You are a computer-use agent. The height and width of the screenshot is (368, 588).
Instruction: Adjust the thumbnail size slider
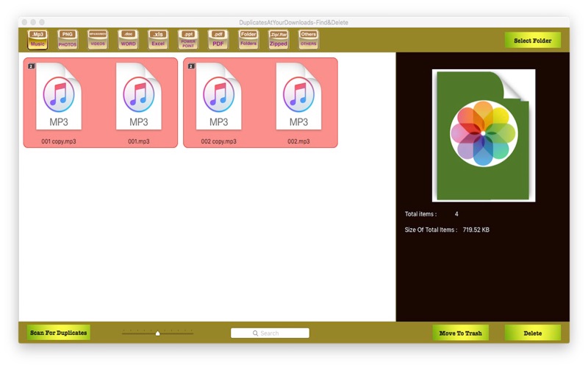point(157,333)
